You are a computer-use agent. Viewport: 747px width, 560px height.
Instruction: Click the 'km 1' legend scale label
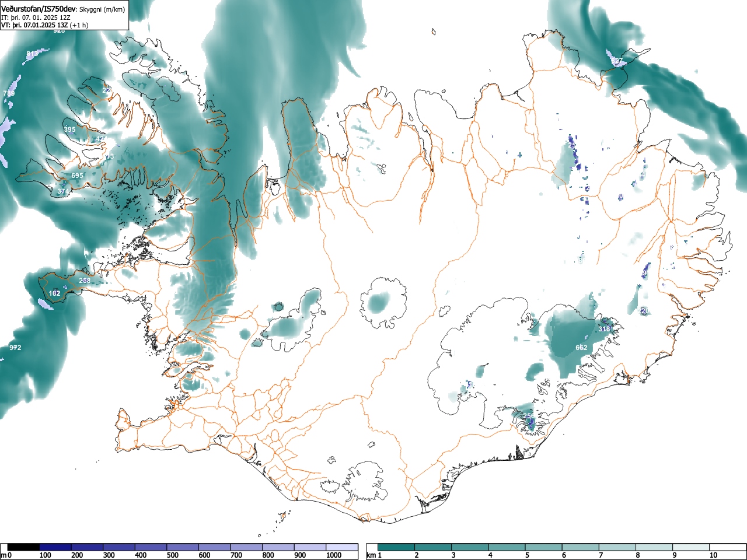pos(375,555)
